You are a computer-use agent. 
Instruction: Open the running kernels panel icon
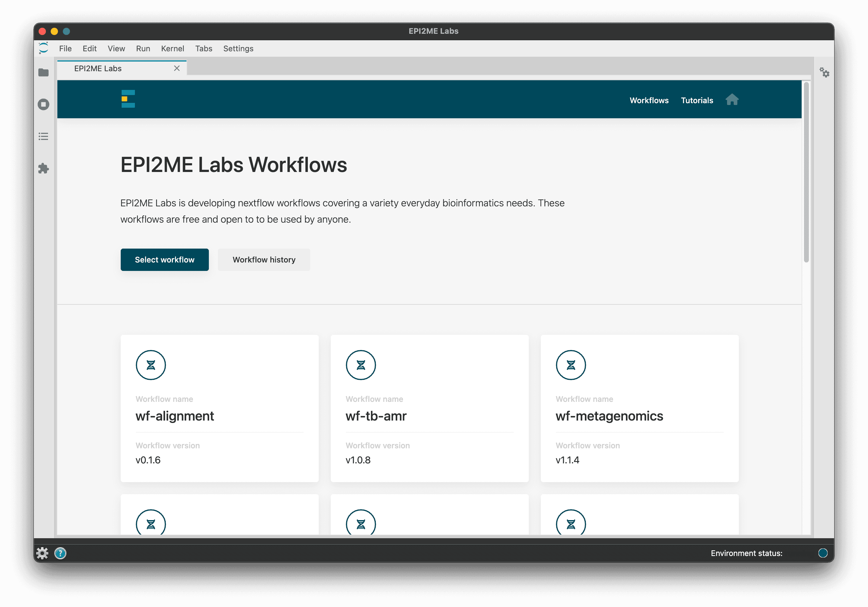[x=43, y=104]
